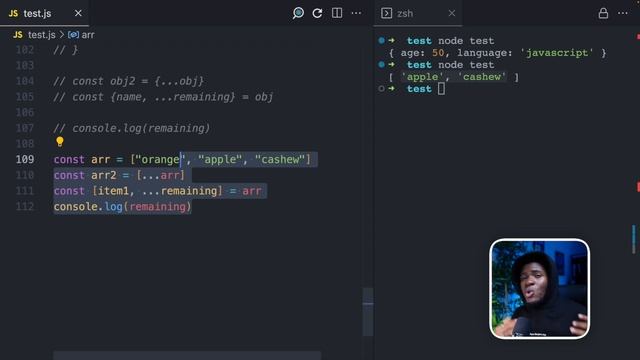This screenshot has height=360, width=640.
Task: Click the commented console.log(remaining) line
Action: tap(132, 128)
